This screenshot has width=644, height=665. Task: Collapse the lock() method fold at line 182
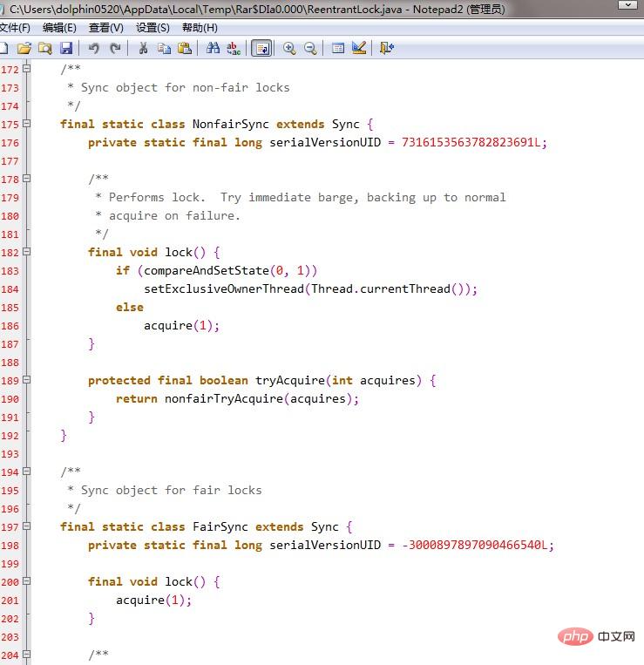pyautogui.click(x=26, y=252)
